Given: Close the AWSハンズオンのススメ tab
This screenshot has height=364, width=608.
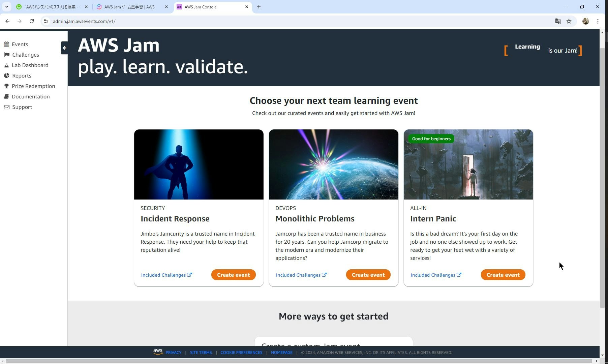Looking at the screenshot, I should tap(86, 7).
